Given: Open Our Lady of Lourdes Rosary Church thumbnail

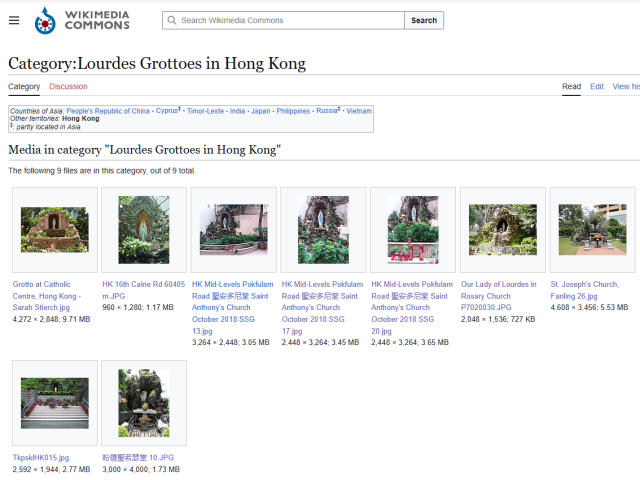Looking at the screenshot, I should (x=503, y=230).
